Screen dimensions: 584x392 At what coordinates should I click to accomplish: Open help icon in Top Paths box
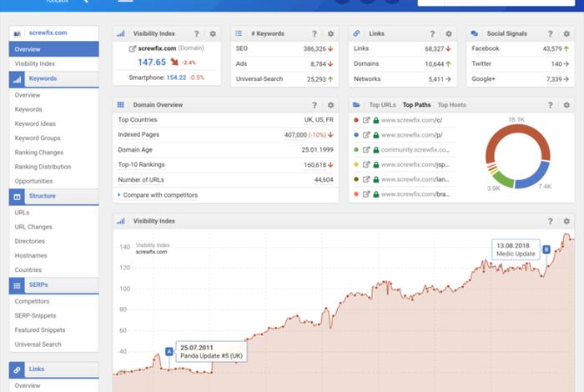click(x=550, y=105)
